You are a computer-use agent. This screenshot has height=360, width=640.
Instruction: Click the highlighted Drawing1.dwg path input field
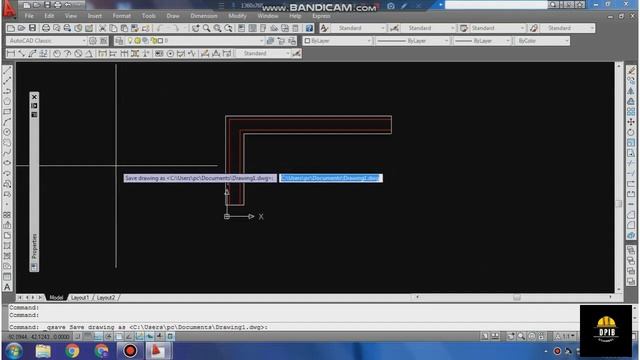(x=331, y=178)
